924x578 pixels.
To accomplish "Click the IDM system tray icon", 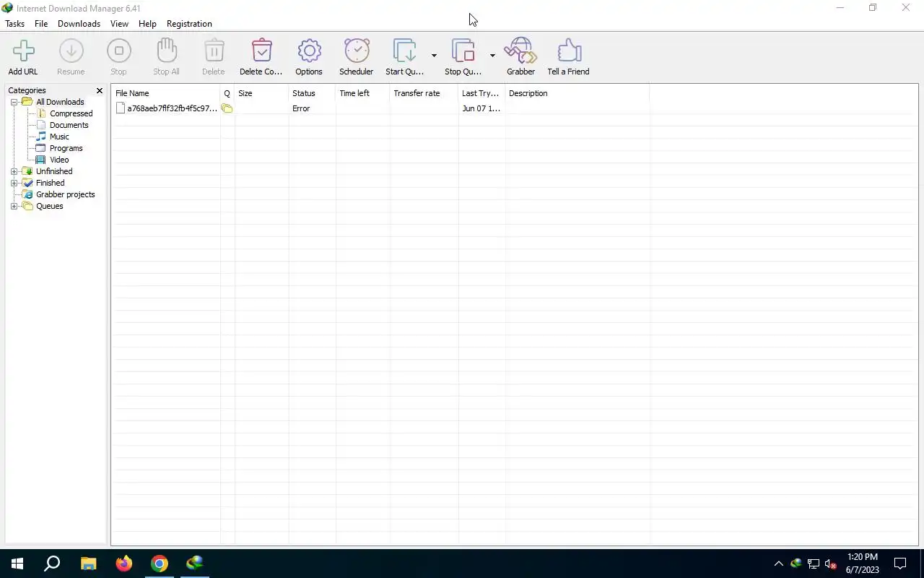I will pos(796,564).
